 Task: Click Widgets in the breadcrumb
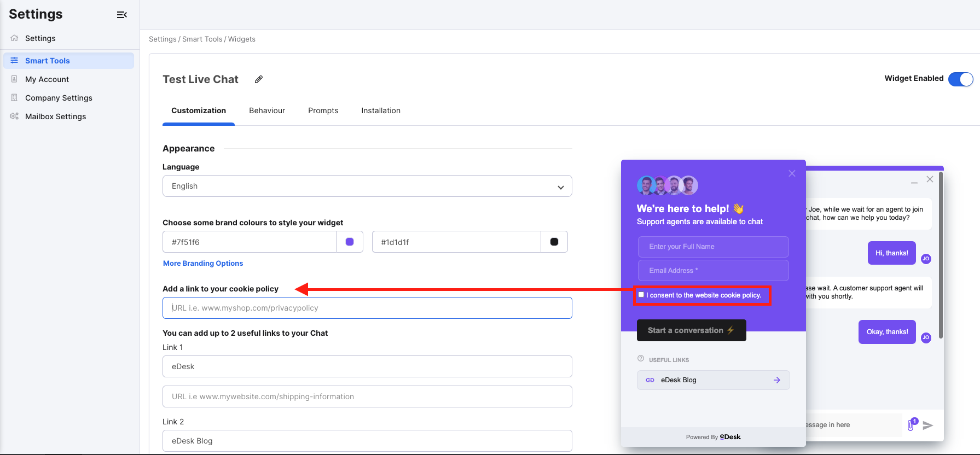pyautogui.click(x=242, y=39)
